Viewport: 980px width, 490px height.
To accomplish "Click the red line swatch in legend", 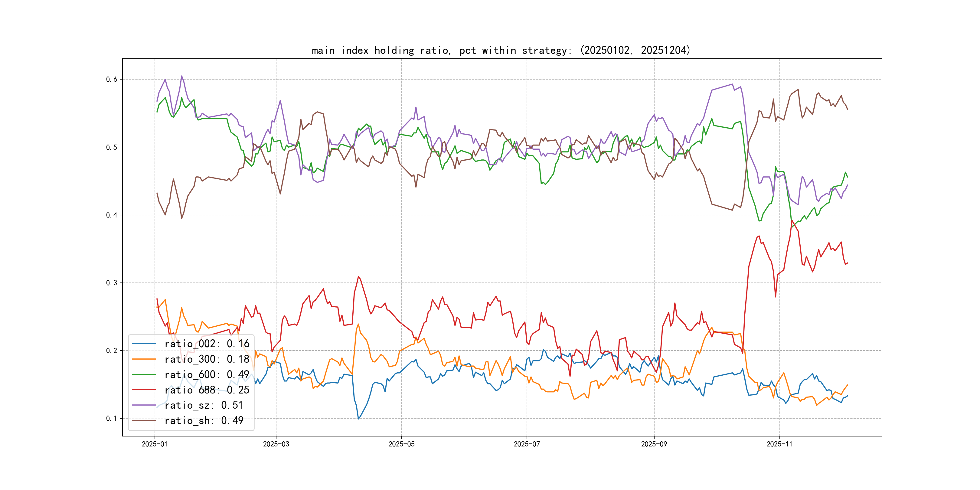I will [144, 390].
